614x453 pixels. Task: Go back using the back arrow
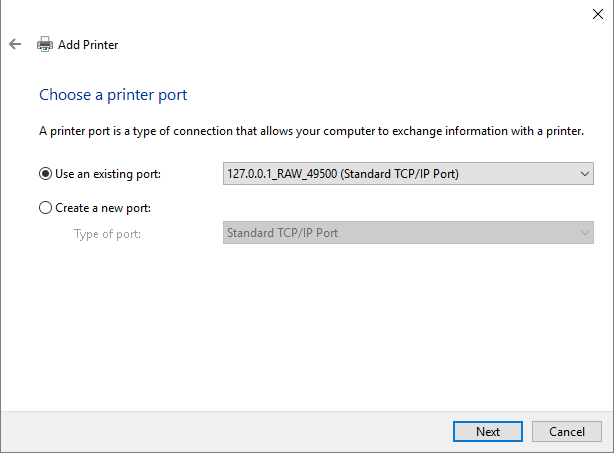coord(15,44)
